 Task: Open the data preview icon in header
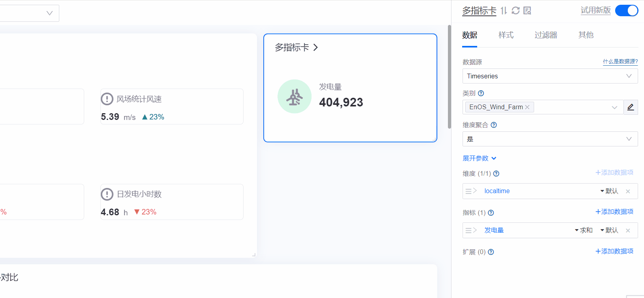pos(527,11)
